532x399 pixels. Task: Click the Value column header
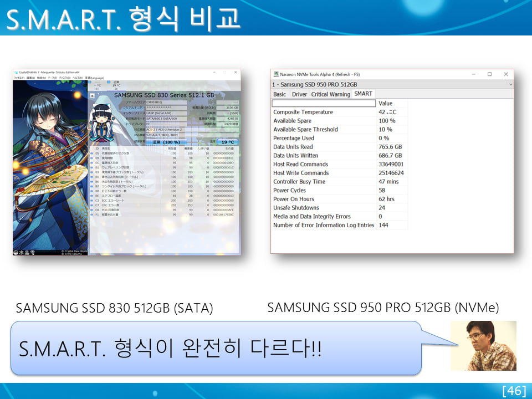(392, 103)
